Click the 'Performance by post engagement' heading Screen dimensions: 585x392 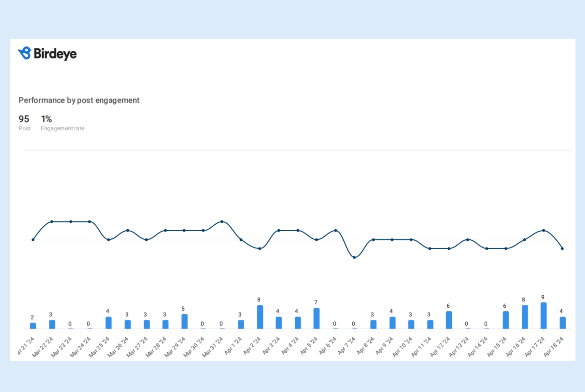click(79, 100)
